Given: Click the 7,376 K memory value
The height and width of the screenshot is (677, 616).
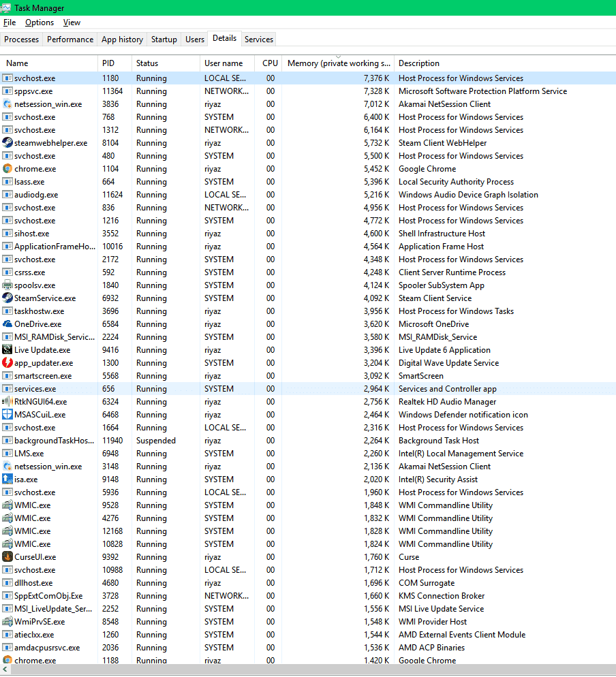Looking at the screenshot, I should pyautogui.click(x=376, y=78).
